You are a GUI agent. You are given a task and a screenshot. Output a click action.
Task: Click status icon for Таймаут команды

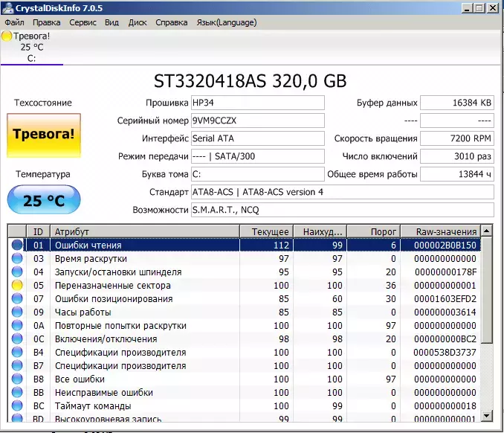point(17,406)
